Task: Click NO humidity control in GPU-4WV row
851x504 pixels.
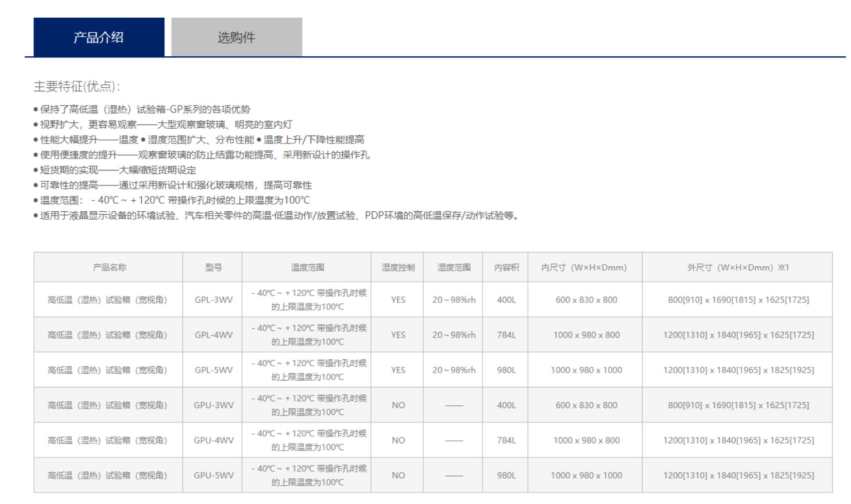Action: [398, 440]
